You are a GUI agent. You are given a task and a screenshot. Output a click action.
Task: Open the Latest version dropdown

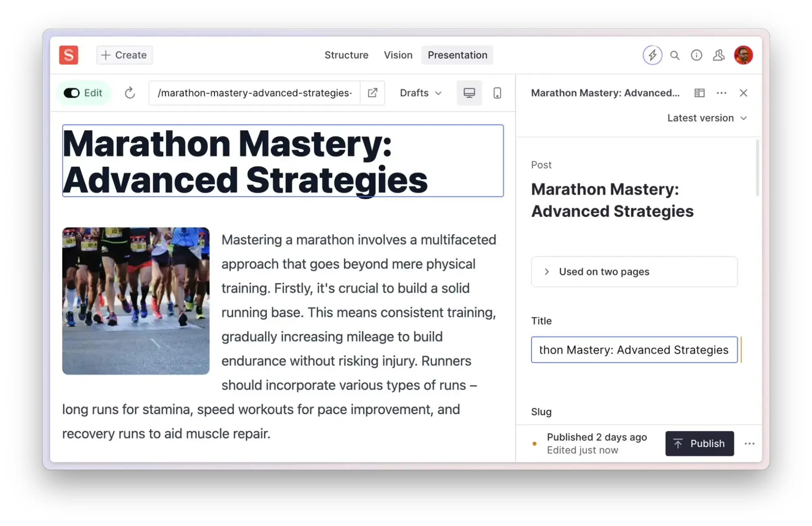[707, 118]
